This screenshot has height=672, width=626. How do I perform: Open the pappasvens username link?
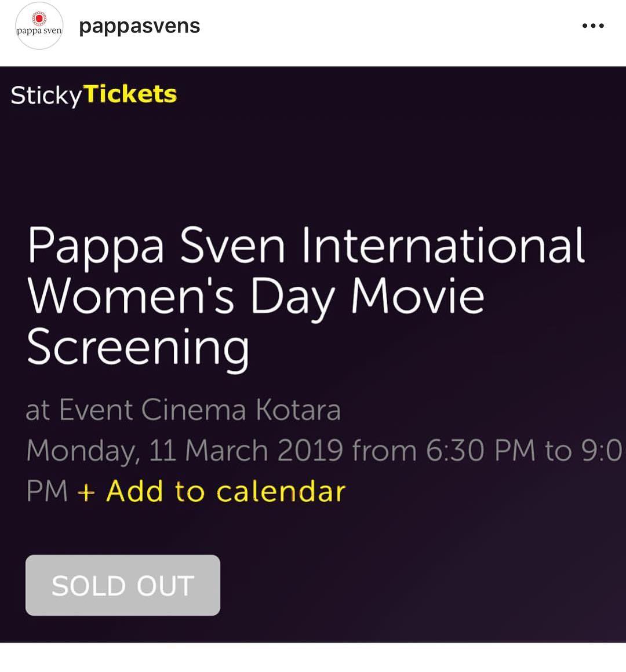(139, 26)
